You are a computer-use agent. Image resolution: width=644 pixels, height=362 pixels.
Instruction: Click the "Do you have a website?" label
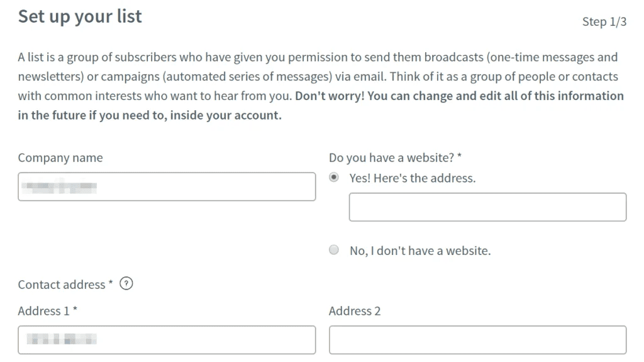click(x=395, y=157)
